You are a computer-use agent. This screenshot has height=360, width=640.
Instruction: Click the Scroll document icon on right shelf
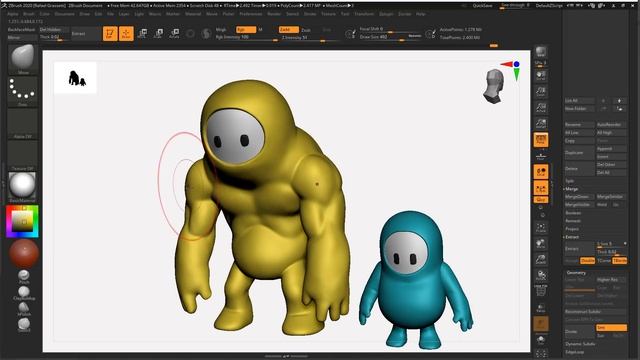click(x=541, y=76)
